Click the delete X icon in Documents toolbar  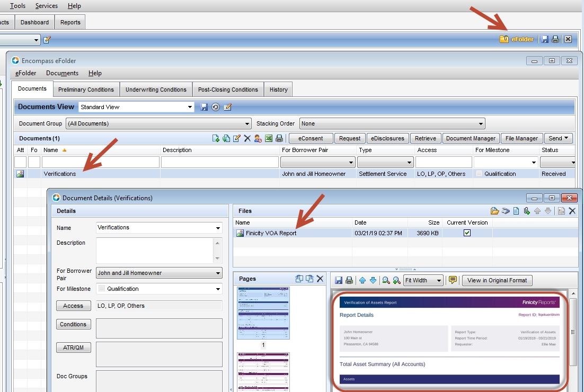pyautogui.click(x=247, y=138)
